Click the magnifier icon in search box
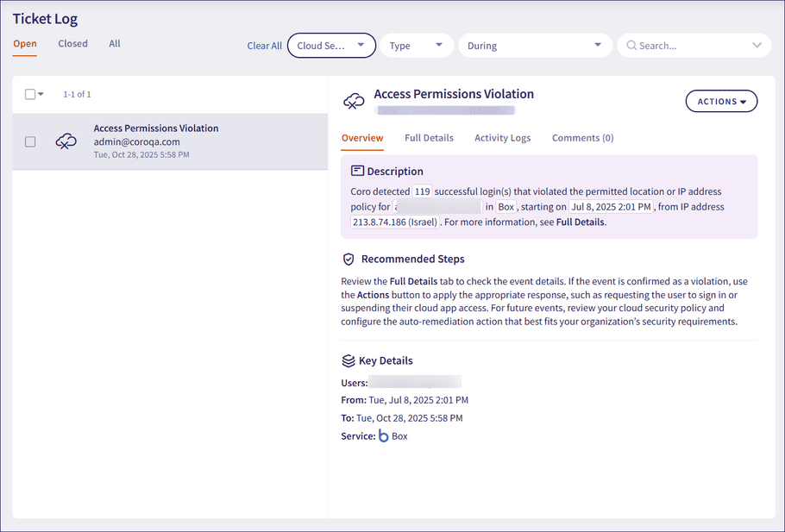Viewport: 785px width, 532px height. coord(631,46)
